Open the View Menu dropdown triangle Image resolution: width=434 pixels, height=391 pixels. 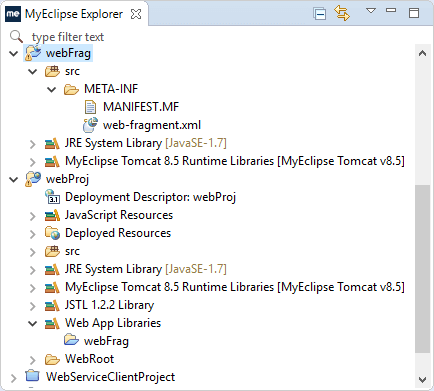click(x=371, y=11)
